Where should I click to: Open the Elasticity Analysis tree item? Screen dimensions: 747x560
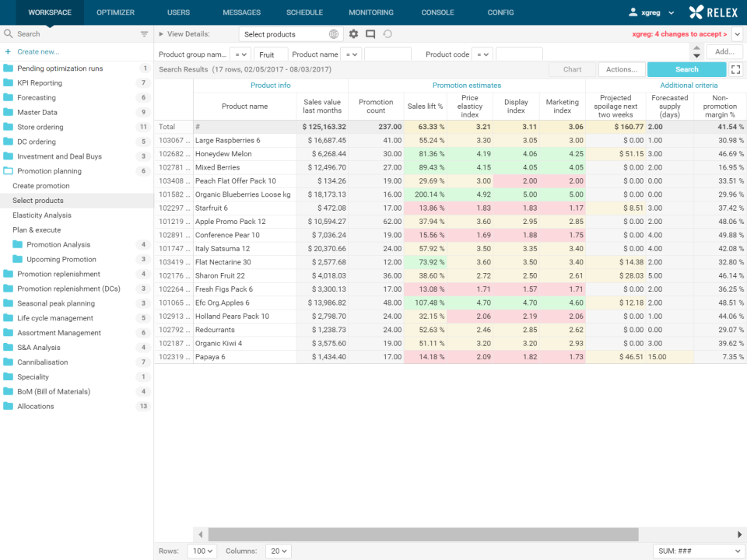42,215
